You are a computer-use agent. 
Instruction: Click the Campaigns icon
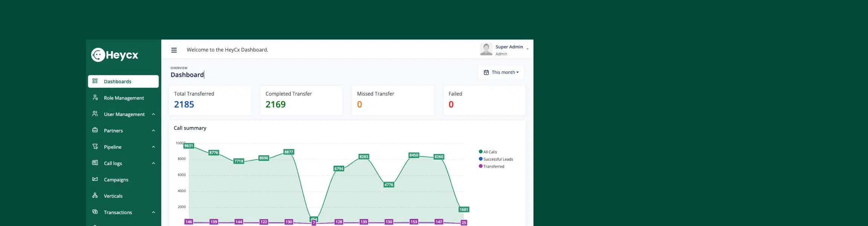tap(95, 179)
